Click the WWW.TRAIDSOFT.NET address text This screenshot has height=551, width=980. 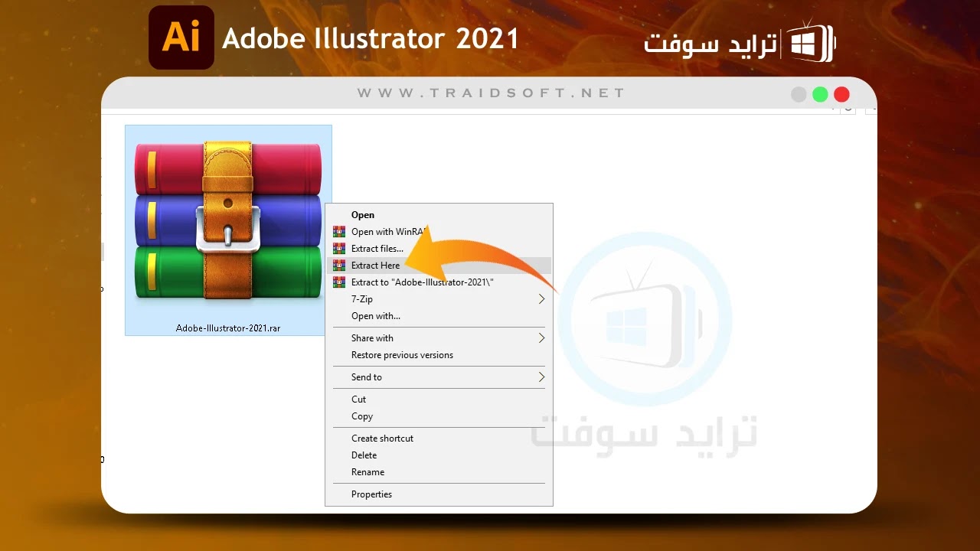pos(491,93)
